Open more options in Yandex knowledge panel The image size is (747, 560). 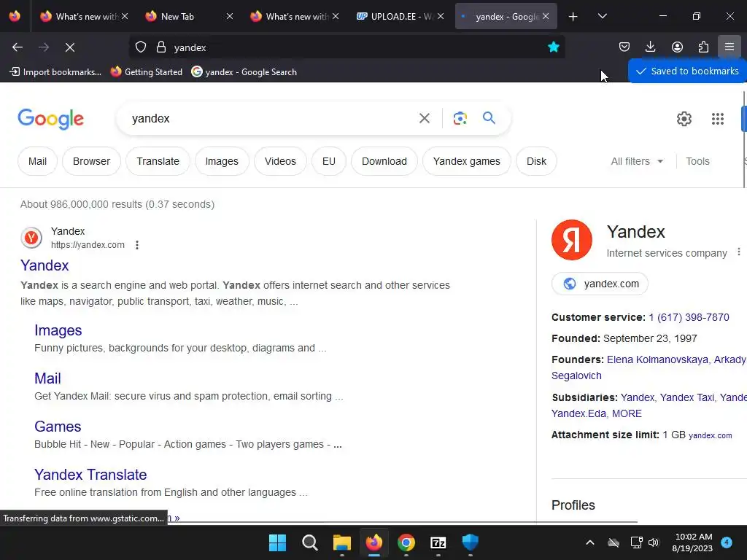click(x=738, y=252)
